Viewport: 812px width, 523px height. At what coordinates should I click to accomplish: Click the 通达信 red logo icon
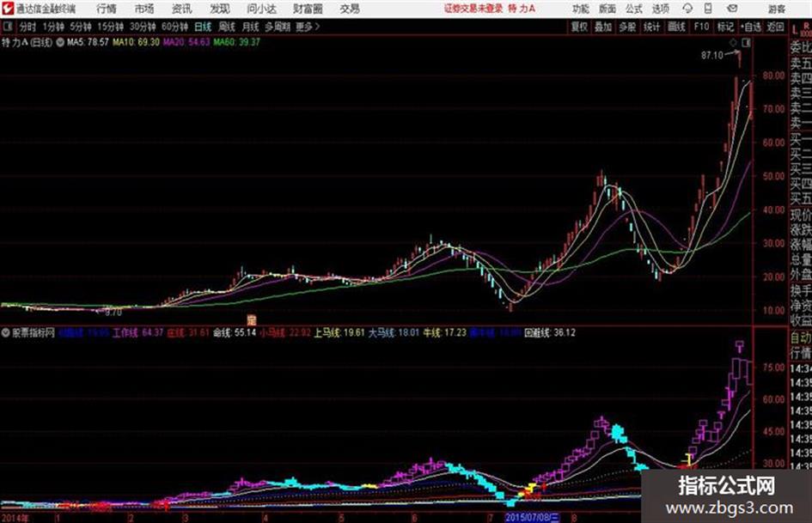click(x=7, y=9)
